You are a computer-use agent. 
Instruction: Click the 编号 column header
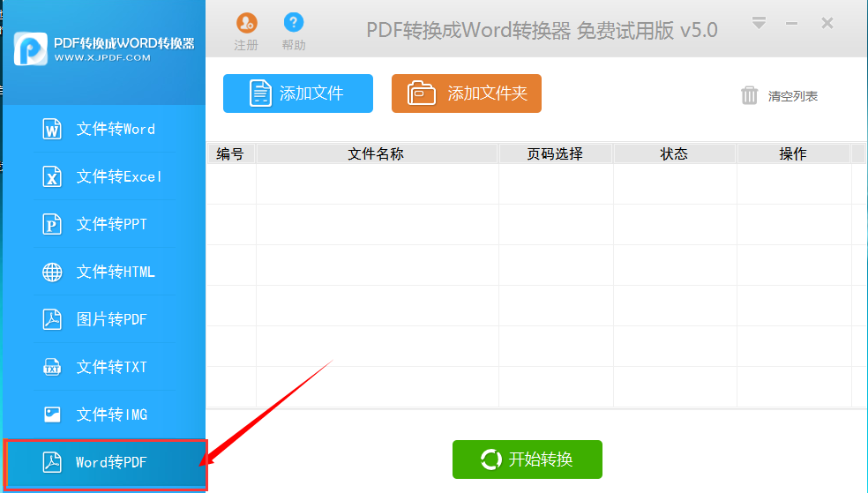tap(231, 153)
